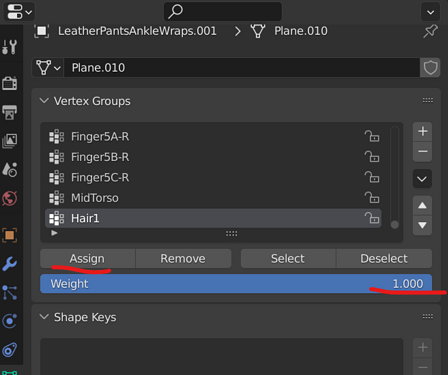Open the Output properties tab
The width and height of the screenshot is (448, 375).
[10, 112]
